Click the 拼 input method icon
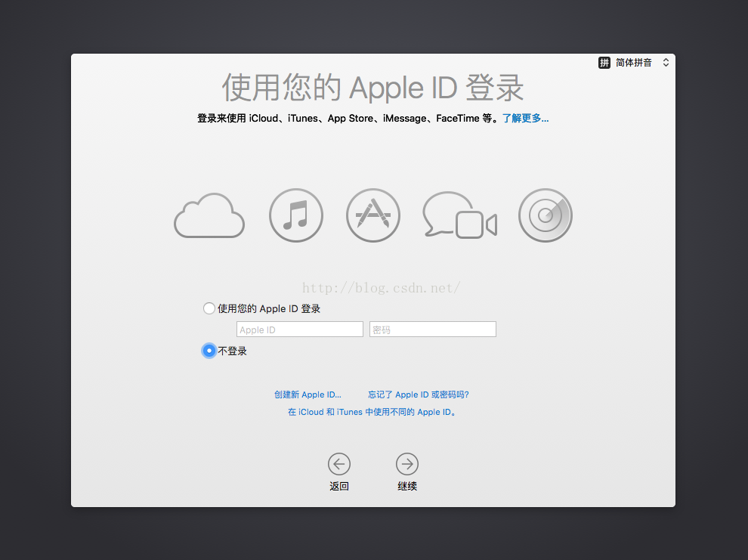This screenshot has height=560, width=748. pos(604,63)
